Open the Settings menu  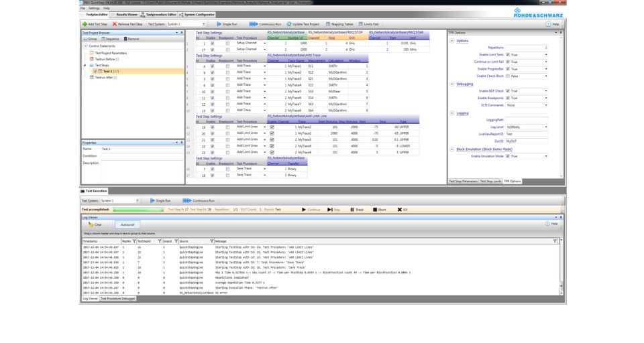[94, 8]
